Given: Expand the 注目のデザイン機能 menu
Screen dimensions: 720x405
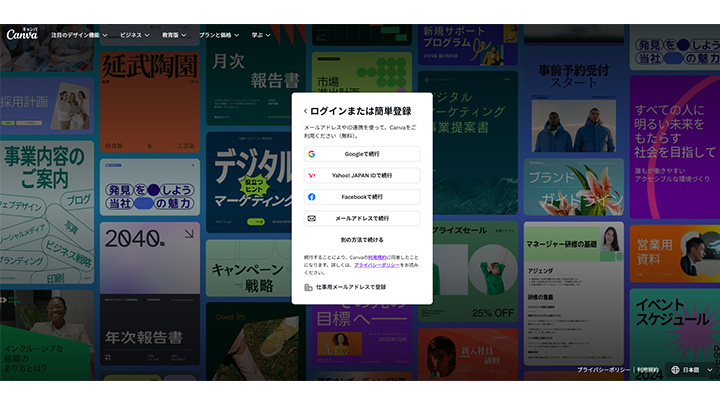Looking at the screenshot, I should (x=79, y=35).
